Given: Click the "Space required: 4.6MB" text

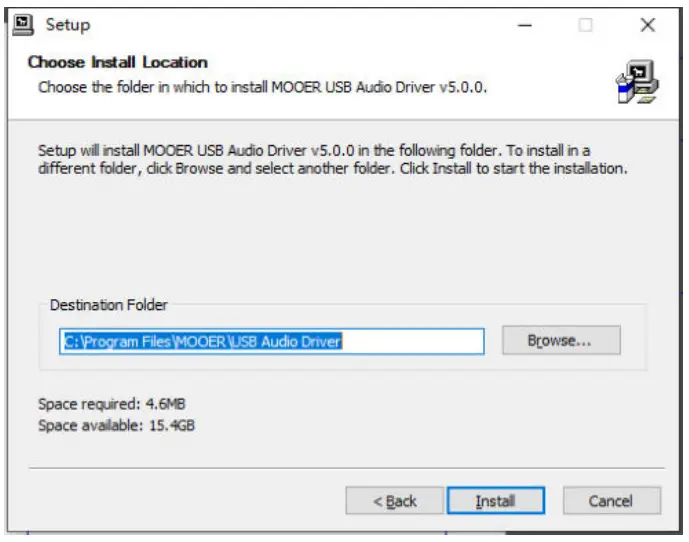Looking at the screenshot, I should pos(111,404).
